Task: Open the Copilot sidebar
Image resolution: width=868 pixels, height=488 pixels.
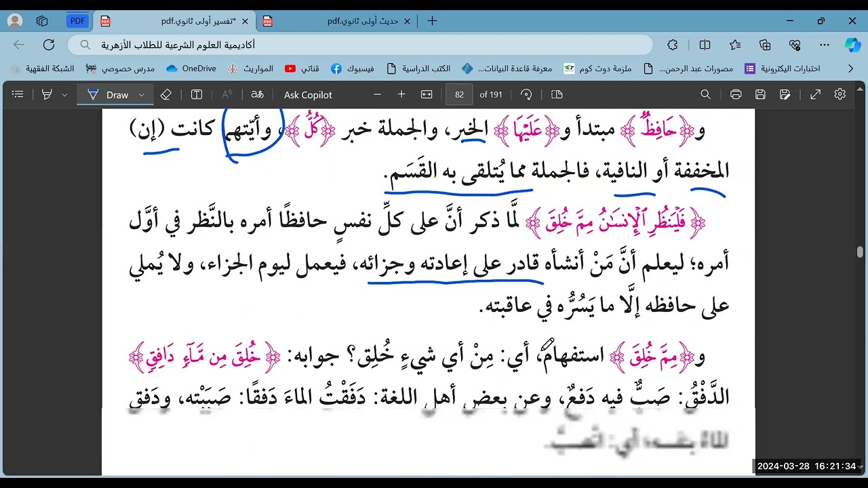Action: (852, 45)
